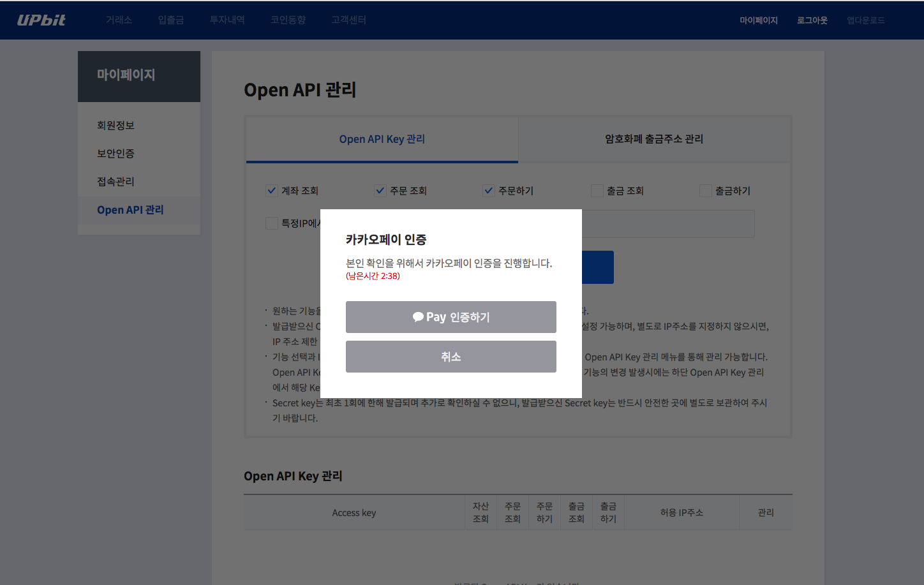This screenshot has width=924, height=585.
Task: Click the 출금 하기 column header
Action: pos(608,513)
